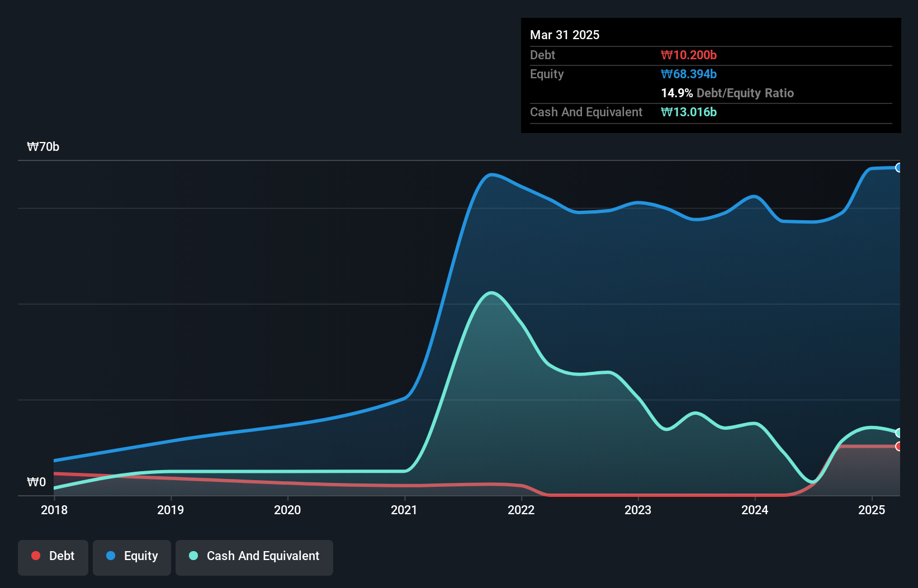
Task: Click the ₩68.394b Equity value
Action: [x=689, y=74]
